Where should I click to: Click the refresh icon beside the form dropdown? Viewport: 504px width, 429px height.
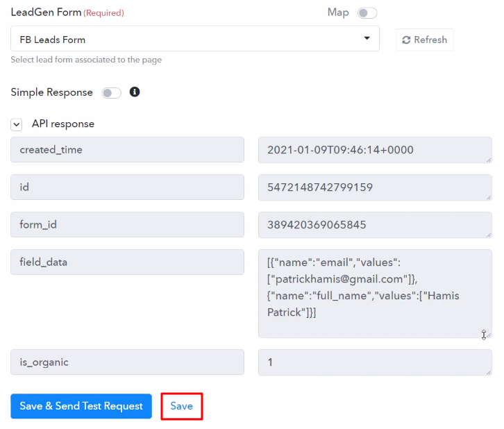pyautogui.click(x=406, y=40)
